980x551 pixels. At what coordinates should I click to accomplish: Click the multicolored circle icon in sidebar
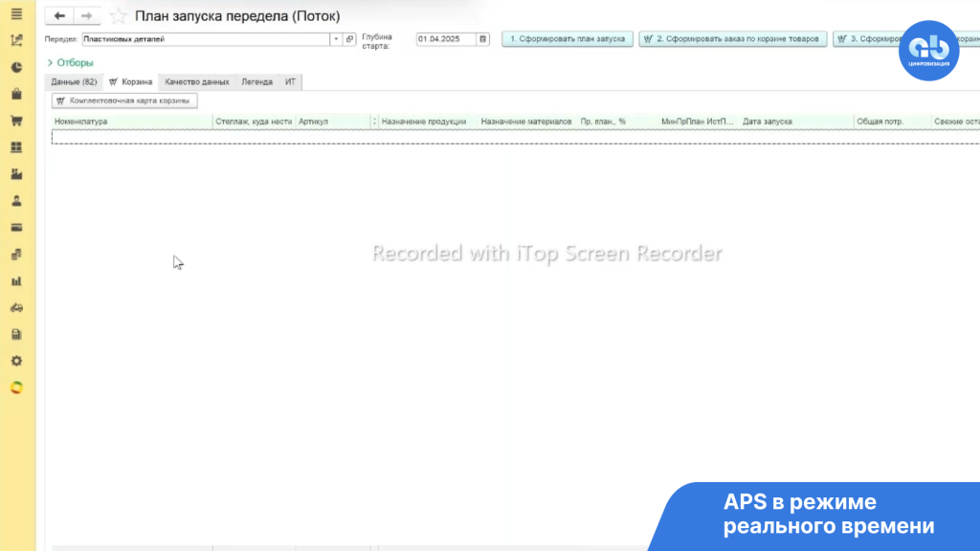(x=17, y=388)
